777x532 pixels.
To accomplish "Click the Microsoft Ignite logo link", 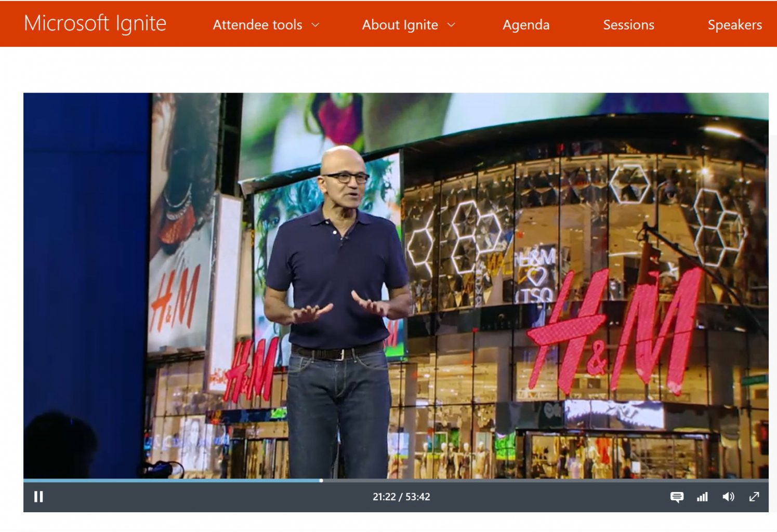I will (96, 24).
